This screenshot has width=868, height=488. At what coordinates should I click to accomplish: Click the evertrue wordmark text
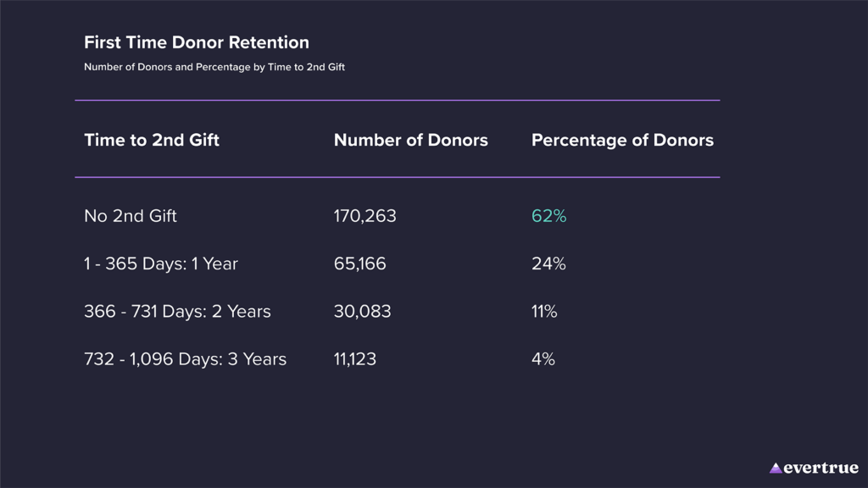pyautogui.click(x=821, y=468)
